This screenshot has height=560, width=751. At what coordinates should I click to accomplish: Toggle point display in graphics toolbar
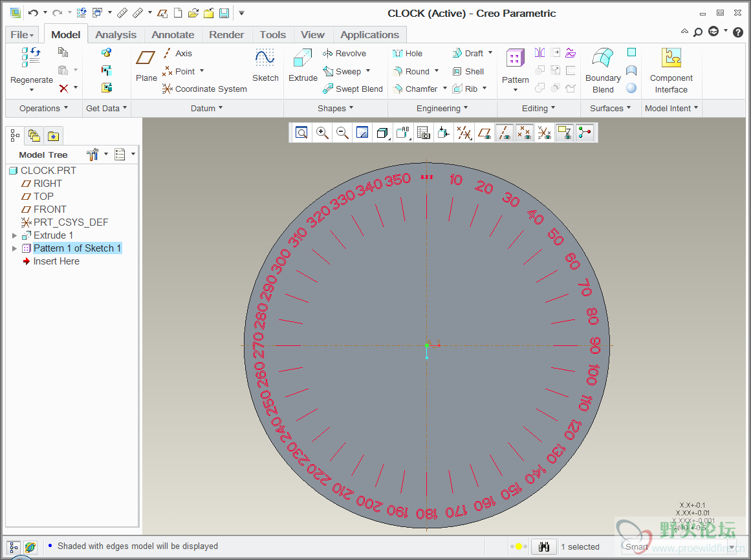(525, 133)
